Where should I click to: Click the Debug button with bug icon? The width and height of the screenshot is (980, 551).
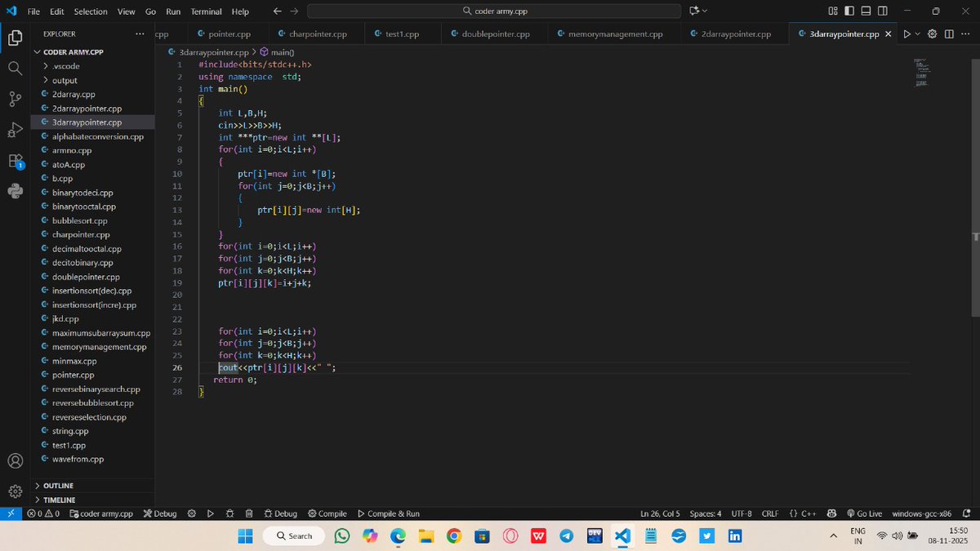click(281, 513)
